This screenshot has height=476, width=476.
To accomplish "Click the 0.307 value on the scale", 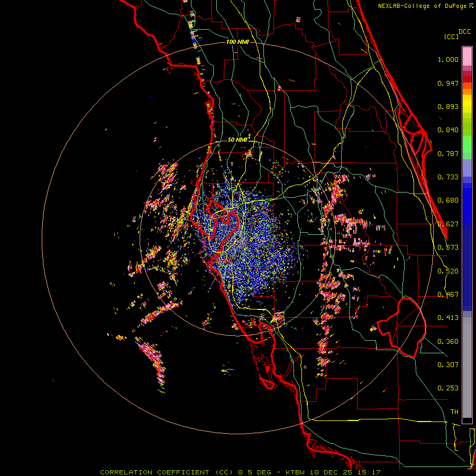I will click(x=448, y=365).
